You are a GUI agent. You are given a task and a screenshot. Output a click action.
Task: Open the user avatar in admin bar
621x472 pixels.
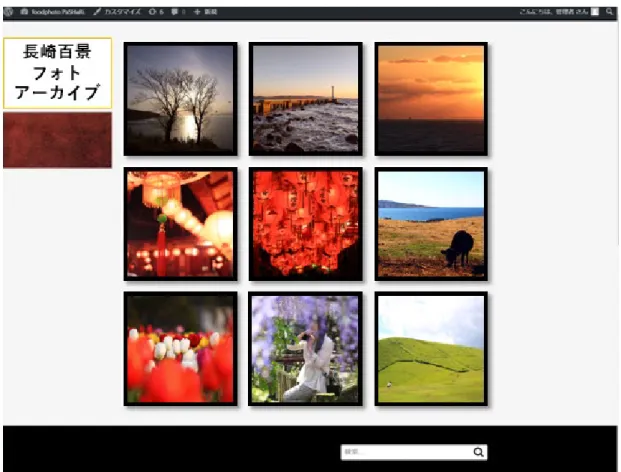pos(594,12)
